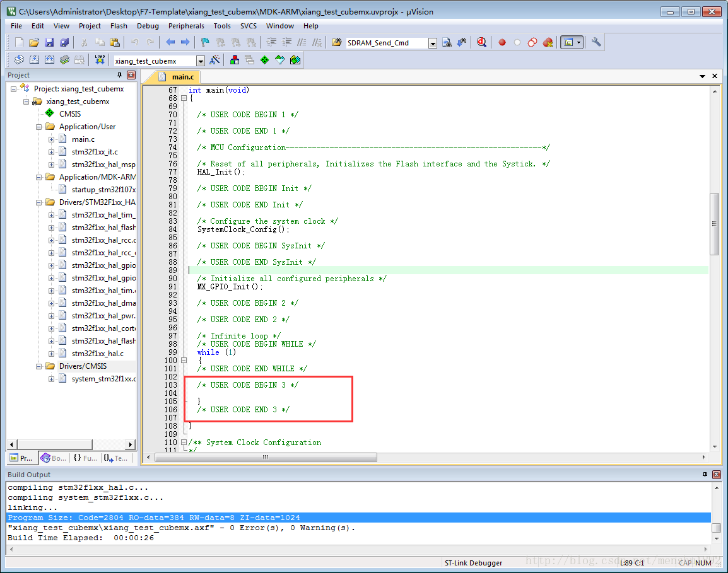
Task: Paste from clipboard in toolbar
Action: [x=115, y=42]
